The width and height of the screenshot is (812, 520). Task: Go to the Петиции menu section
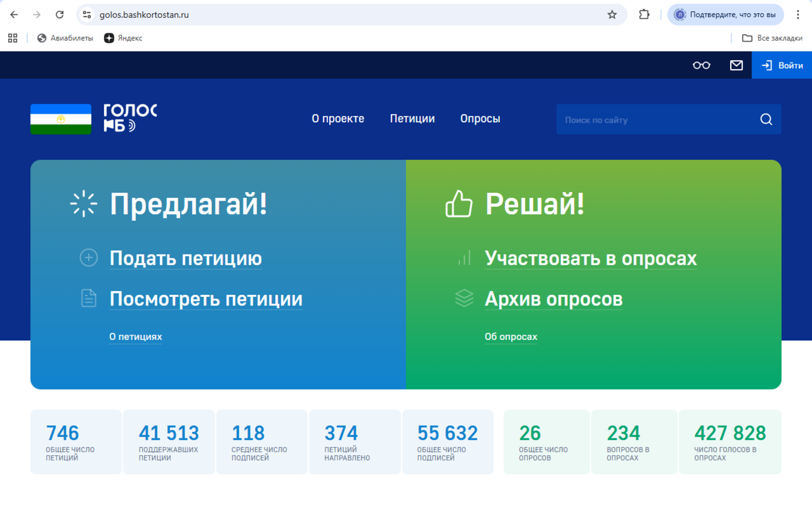pos(412,119)
